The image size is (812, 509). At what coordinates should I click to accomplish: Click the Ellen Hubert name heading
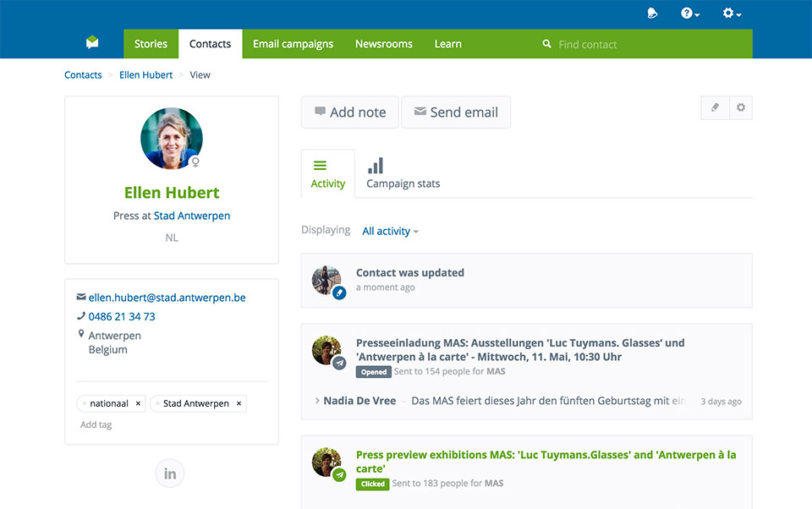pyautogui.click(x=172, y=193)
